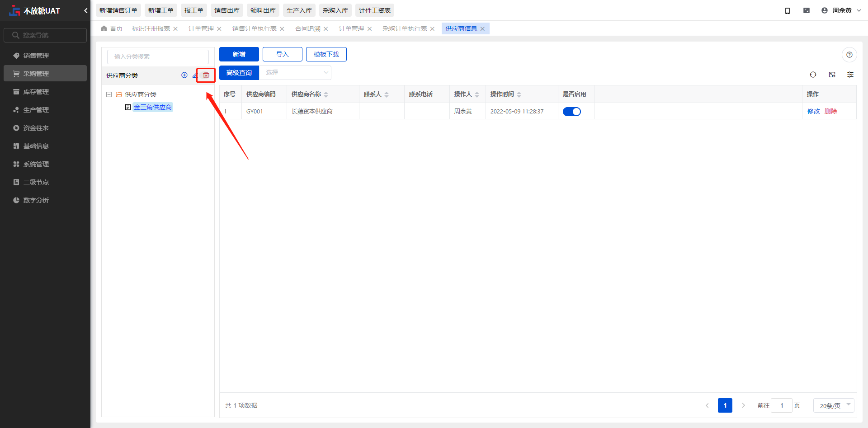This screenshot has width=868, height=428.
Task: Click the 新增销售订单 shortcut
Action: click(118, 10)
